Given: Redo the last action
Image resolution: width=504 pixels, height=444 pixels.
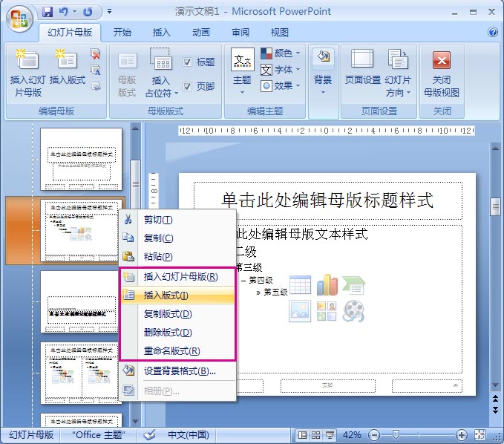Looking at the screenshot, I should [88, 12].
